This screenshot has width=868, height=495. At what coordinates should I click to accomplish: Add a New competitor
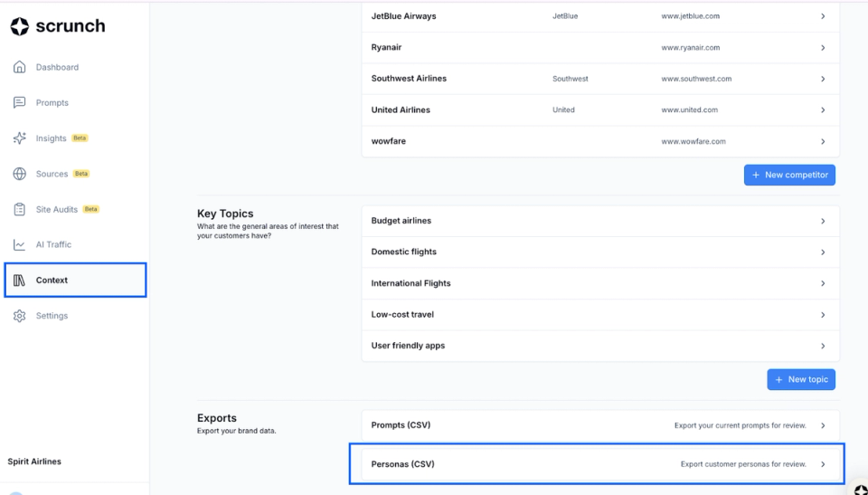(x=789, y=175)
